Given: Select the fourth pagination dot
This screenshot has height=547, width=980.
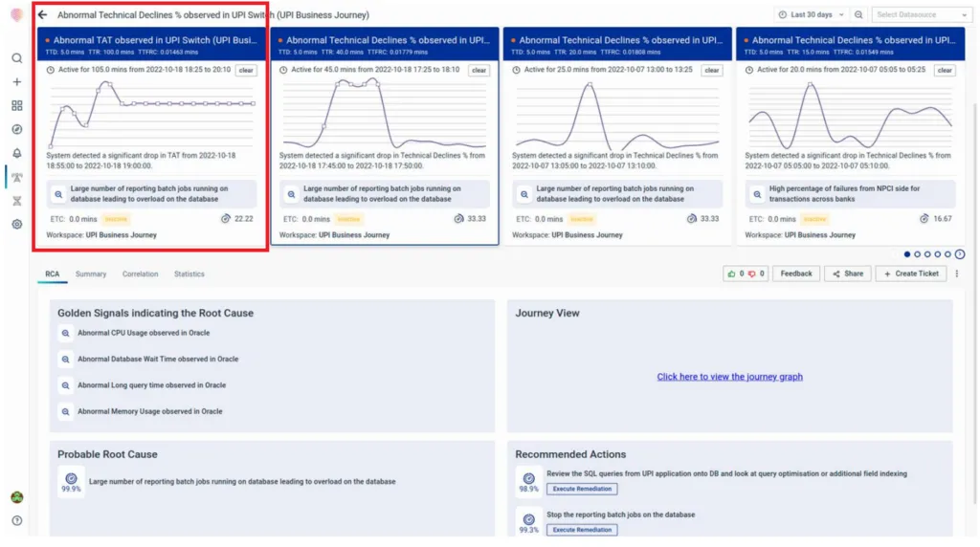Looking at the screenshot, I should tap(938, 254).
